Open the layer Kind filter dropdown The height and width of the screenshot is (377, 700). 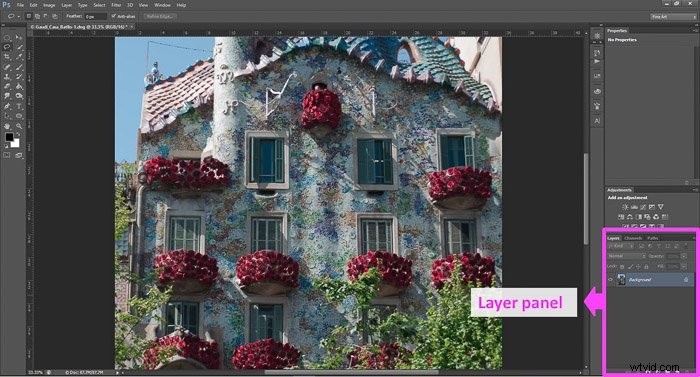tap(621, 246)
